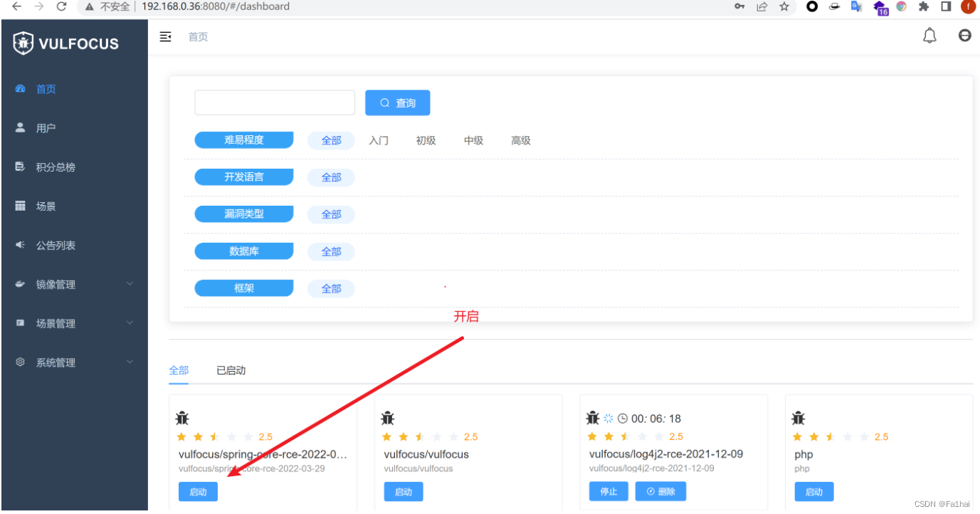Bookmark the page with the star icon
The height and width of the screenshot is (514, 980).
tap(784, 6)
